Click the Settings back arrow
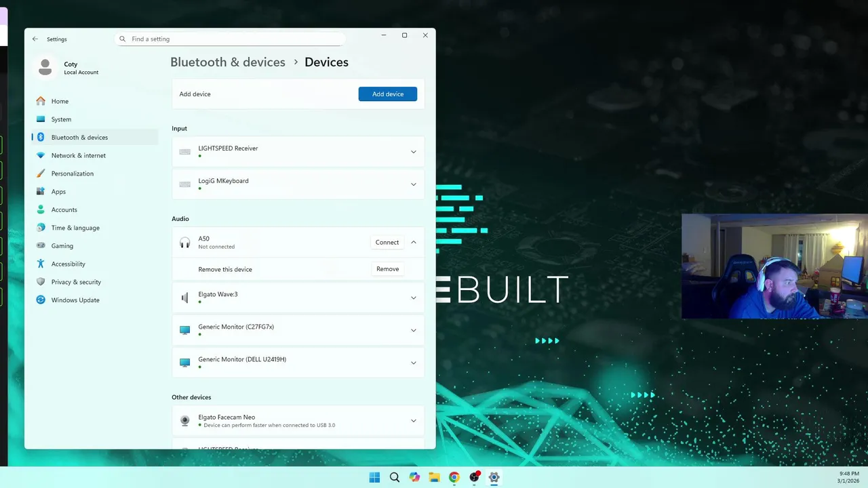The image size is (868, 488). pyautogui.click(x=35, y=39)
